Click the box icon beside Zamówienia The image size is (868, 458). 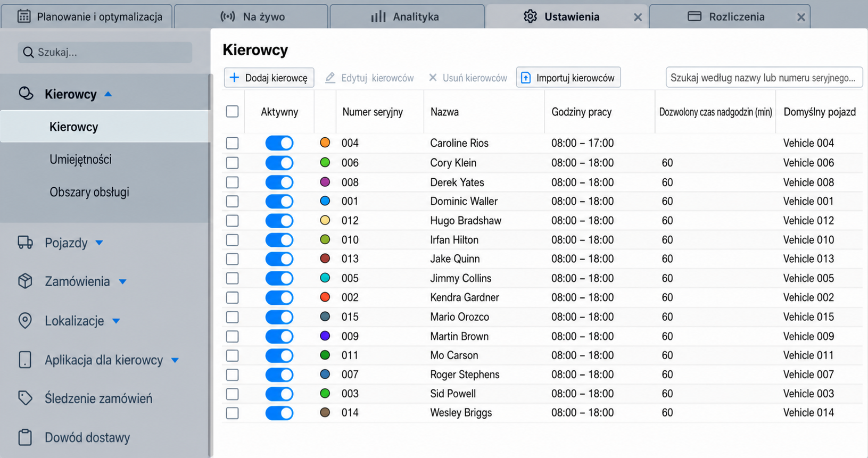point(25,281)
